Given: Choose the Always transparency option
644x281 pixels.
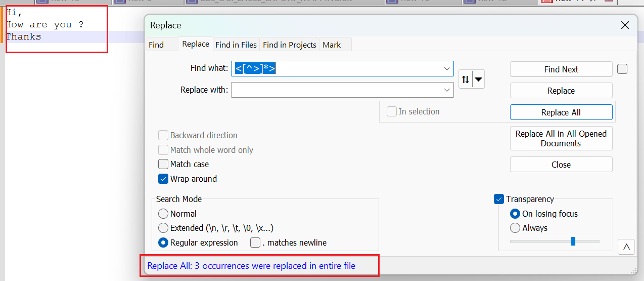Looking at the screenshot, I should click(515, 228).
